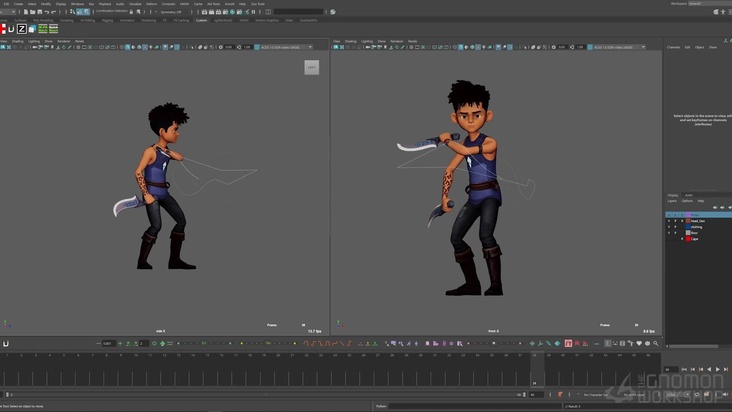Click the search magnifier icon in timeline toolbar
Screen dimensions: 732x412
coord(654,343)
